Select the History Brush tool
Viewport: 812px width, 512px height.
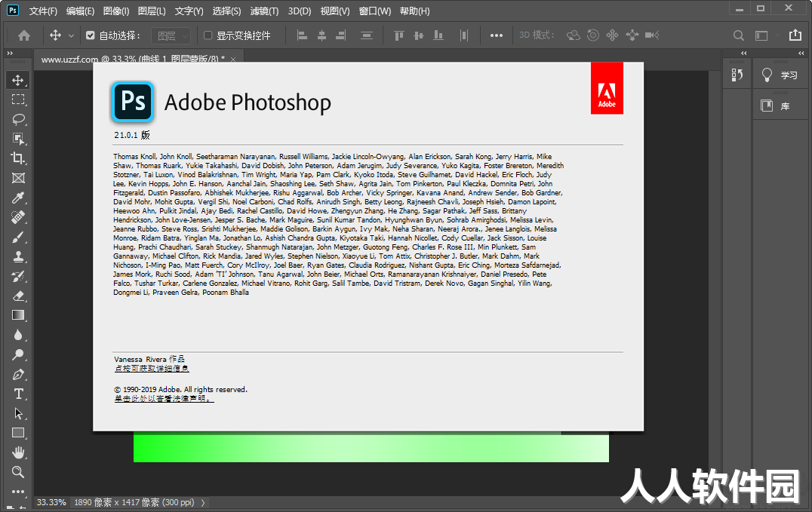pos(18,277)
